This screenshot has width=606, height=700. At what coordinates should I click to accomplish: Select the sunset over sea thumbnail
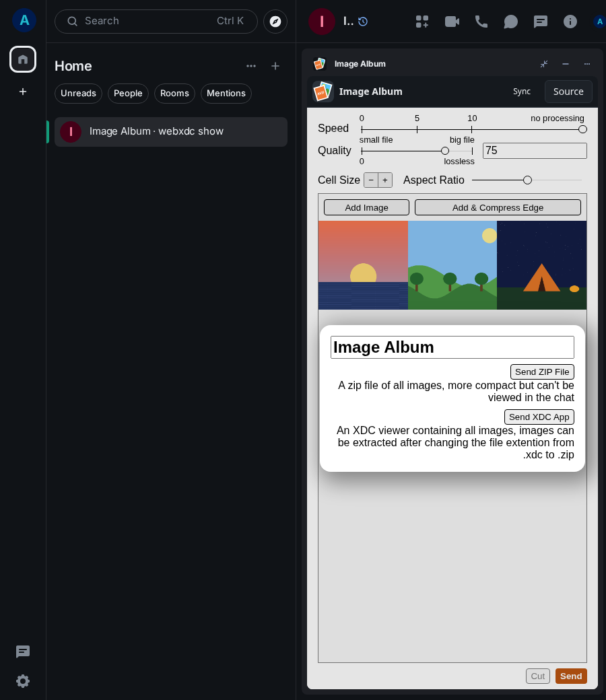coord(363,265)
